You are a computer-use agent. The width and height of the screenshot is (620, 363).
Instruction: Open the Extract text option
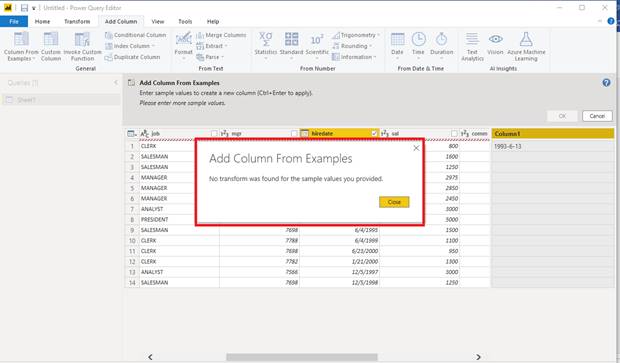pyautogui.click(x=211, y=46)
